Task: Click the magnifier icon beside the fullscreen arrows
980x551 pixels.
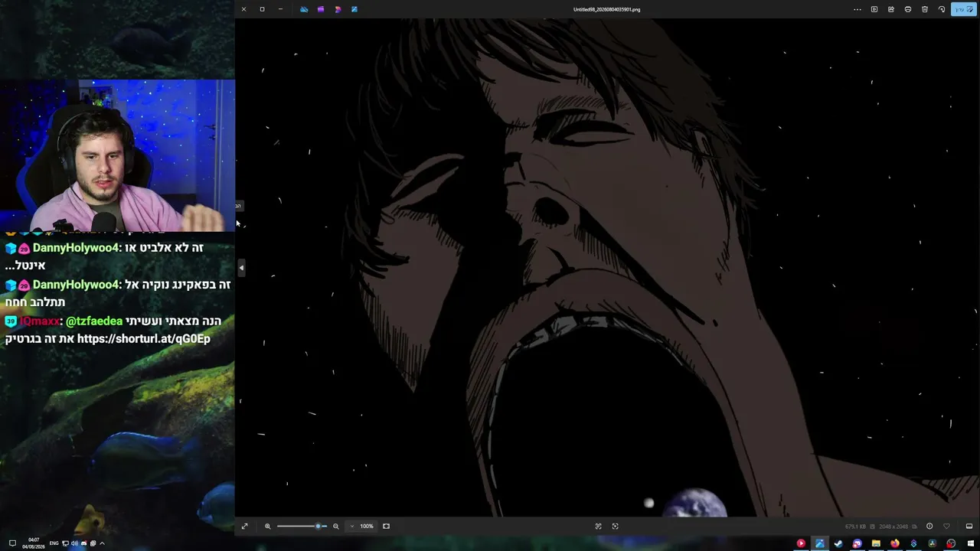Action: (x=267, y=526)
